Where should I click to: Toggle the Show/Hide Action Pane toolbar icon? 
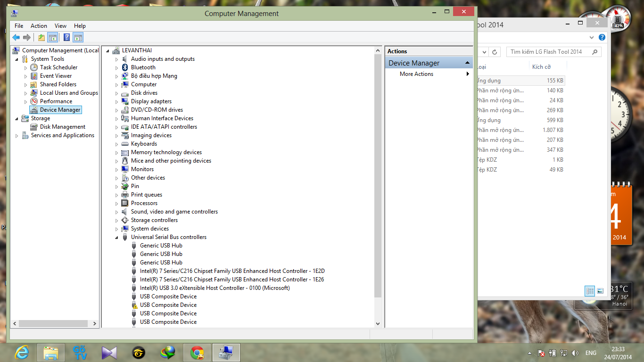(78, 38)
